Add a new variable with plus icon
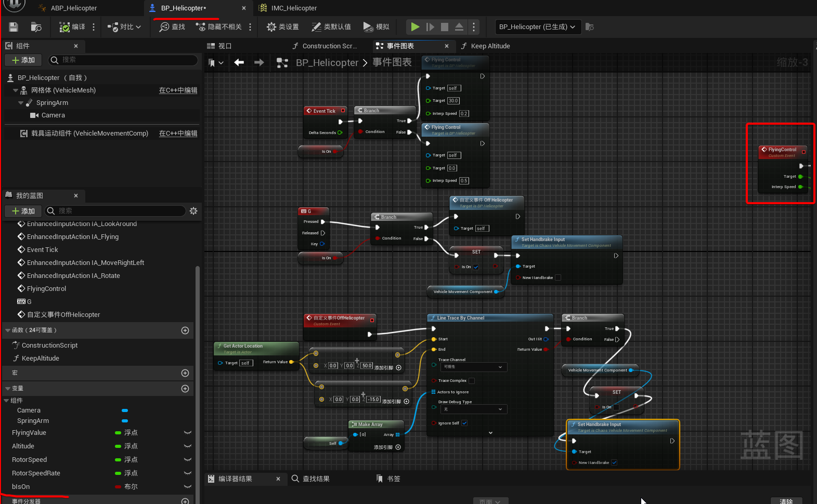817x504 pixels. point(185,389)
